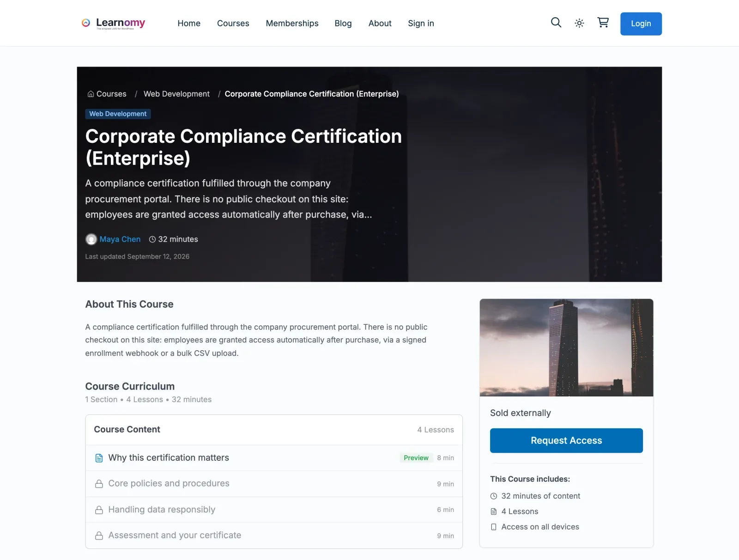Follow the Web Development breadcrumb link
The width and height of the screenshot is (739, 560).
pyautogui.click(x=176, y=94)
